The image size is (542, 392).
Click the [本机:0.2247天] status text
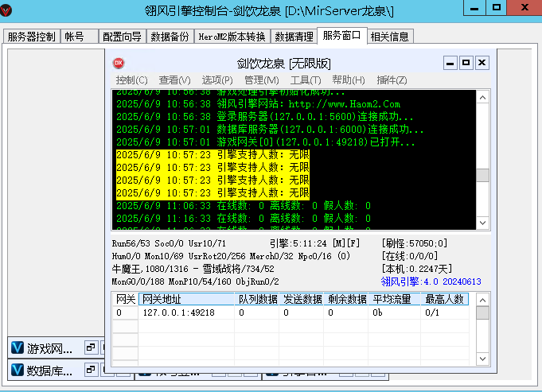click(416, 269)
